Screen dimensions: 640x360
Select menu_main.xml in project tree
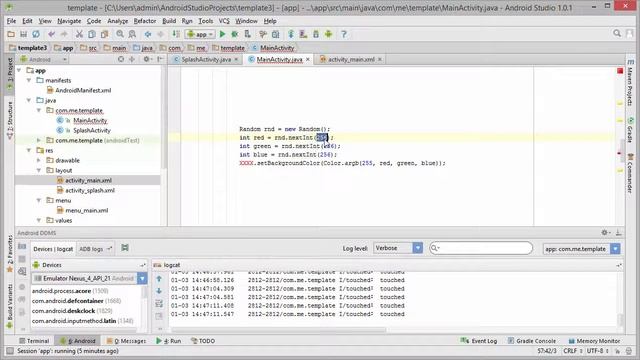tap(87, 211)
